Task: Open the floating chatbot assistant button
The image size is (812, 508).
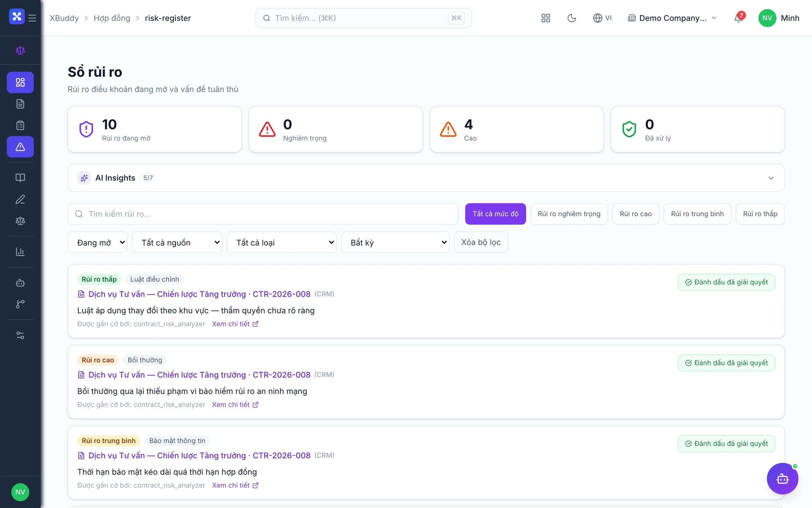Action: pos(782,479)
